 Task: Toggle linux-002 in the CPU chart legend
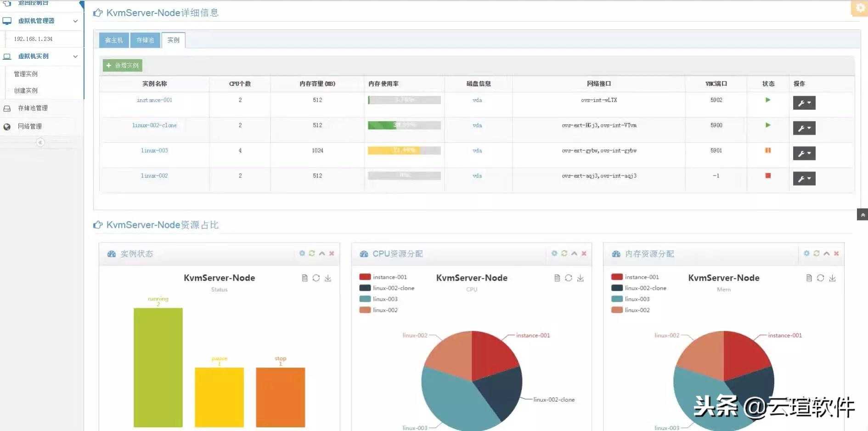pos(378,310)
